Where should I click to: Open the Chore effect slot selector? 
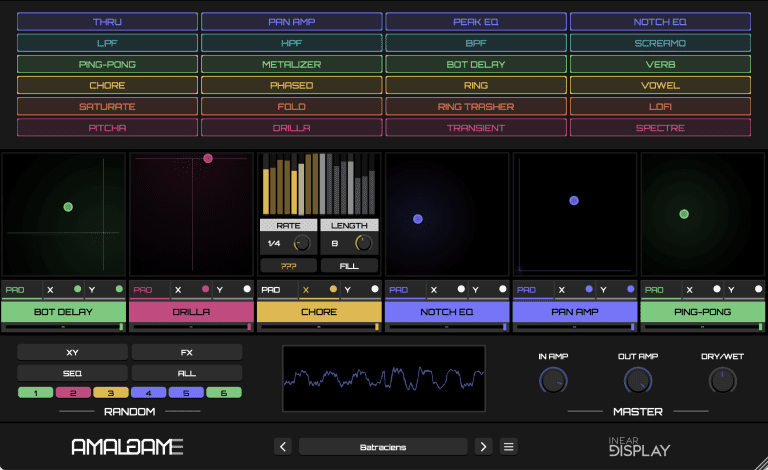tap(319, 312)
